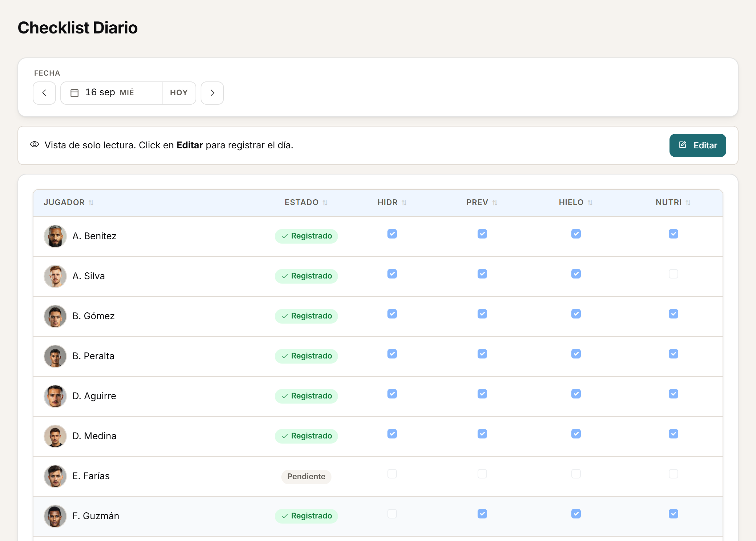Screen dimensions: 756x541
Task: Toggle A. Silva's PREV checkbox
Action: [x=482, y=274]
